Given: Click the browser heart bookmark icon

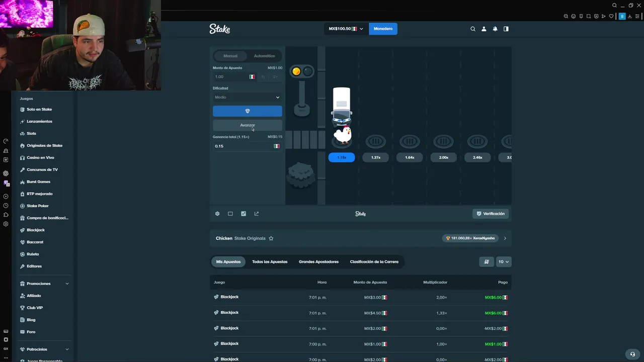Looking at the screenshot, I should pos(611,16).
